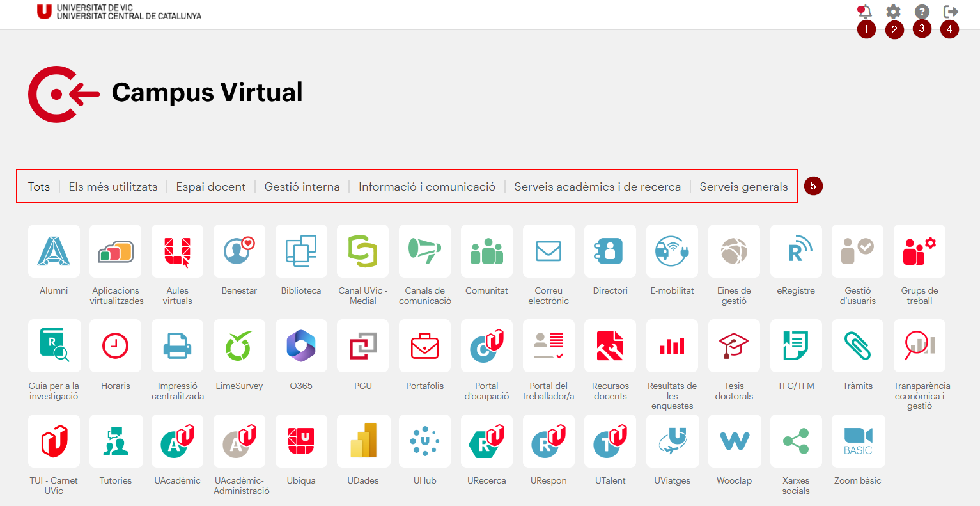Switch to Informació i comunicació tab
Screen dimensions: 980x506
pyautogui.click(x=427, y=187)
